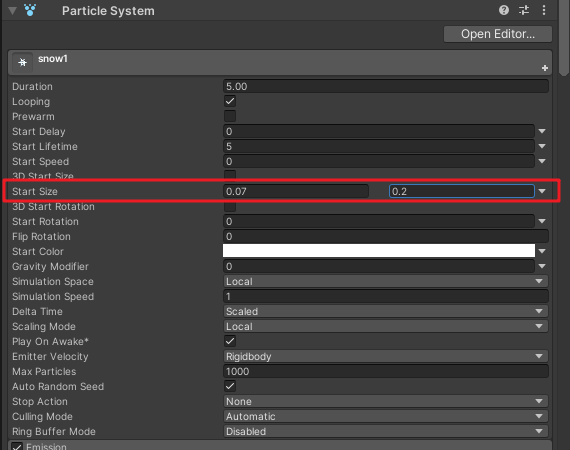This screenshot has width=570, height=450.
Task: Expand the Emission module header
Action: pyautogui.click(x=280, y=445)
